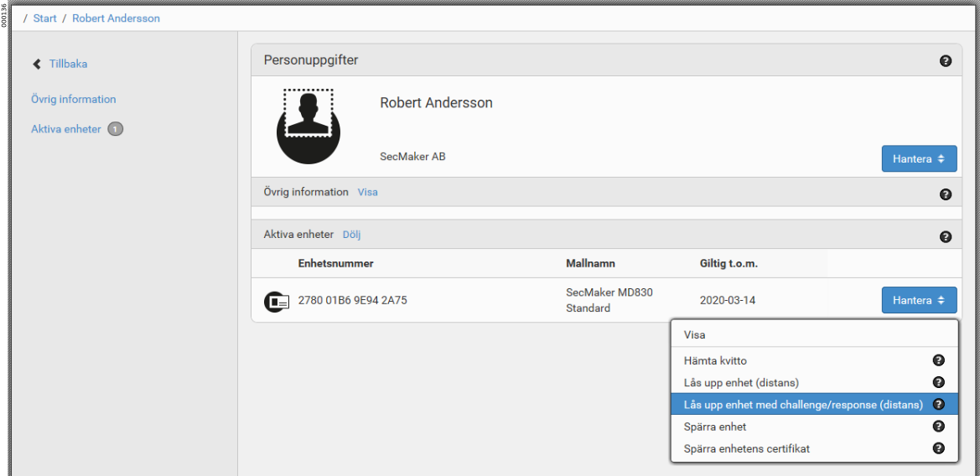
Task: Open Start breadcrumb link
Action: [45, 18]
